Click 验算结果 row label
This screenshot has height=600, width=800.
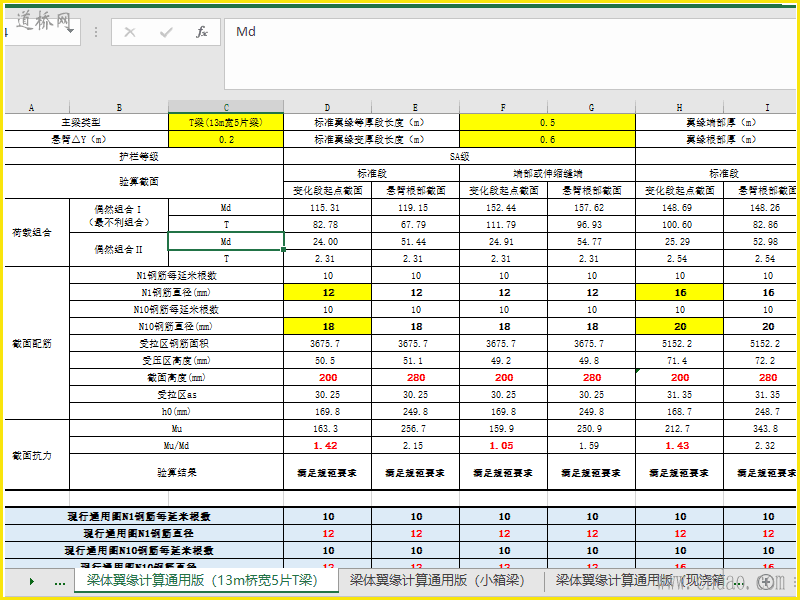tap(176, 472)
